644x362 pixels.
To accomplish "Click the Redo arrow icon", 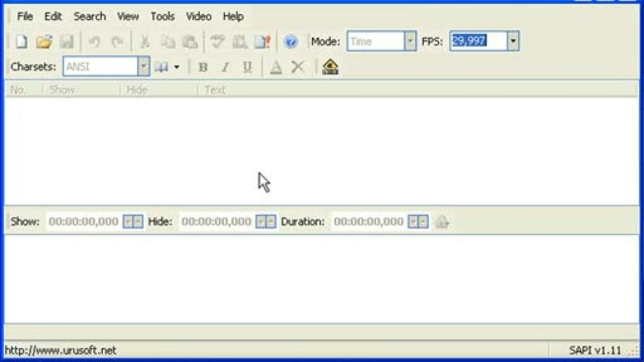I will (x=117, y=42).
